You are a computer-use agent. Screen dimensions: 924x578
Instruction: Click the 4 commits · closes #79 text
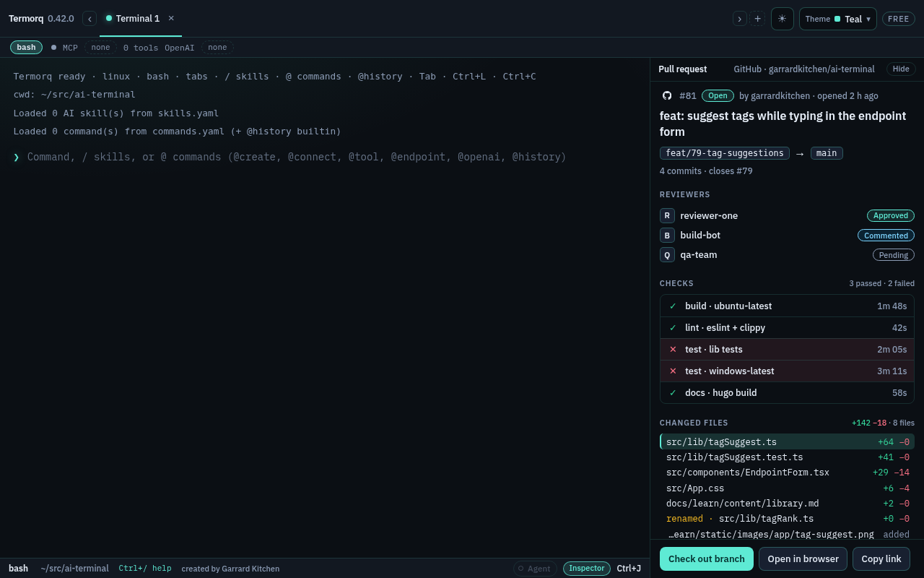point(706,171)
